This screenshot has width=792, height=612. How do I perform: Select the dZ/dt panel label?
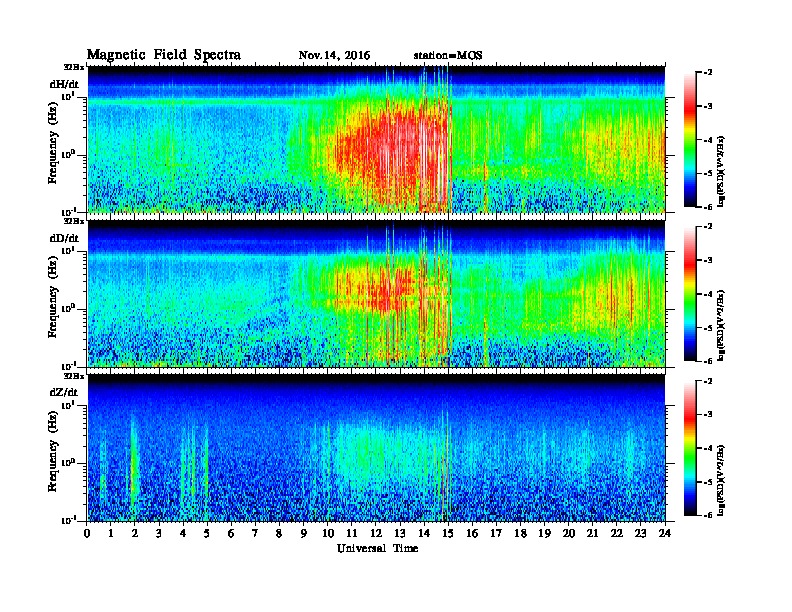64,392
